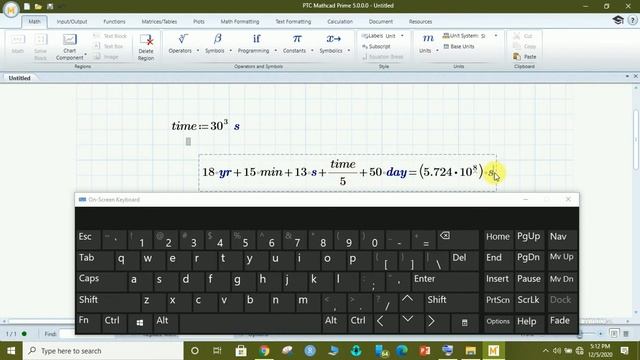Switch to the Matrices/Tables ribbon tab
Viewport: 640px width, 360px height.
click(159, 22)
